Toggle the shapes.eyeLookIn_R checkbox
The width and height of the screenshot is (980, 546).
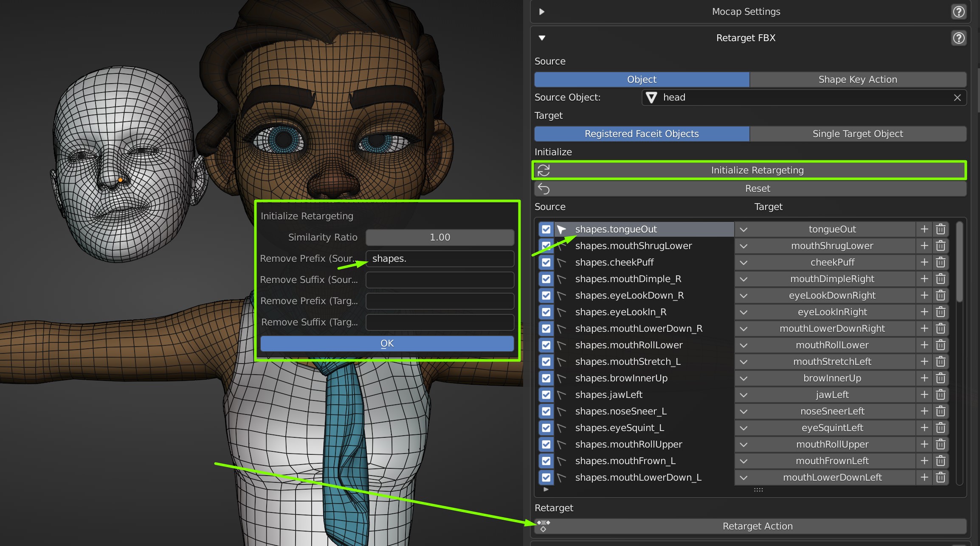546,312
